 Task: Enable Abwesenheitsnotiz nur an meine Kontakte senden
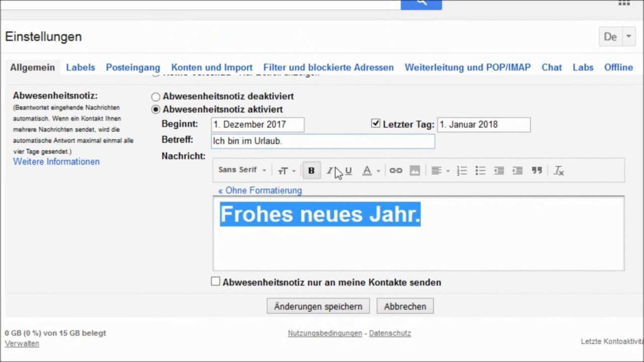pos(216,282)
